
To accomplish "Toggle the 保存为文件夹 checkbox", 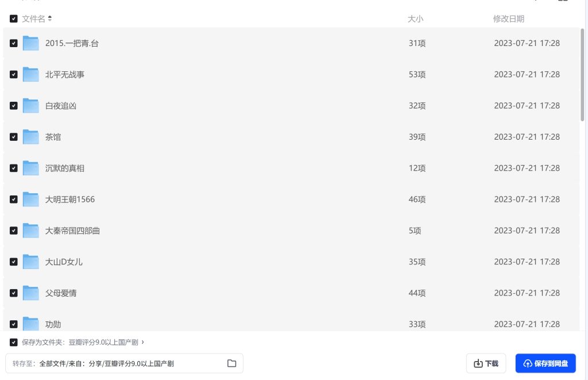I will pyautogui.click(x=14, y=342).
